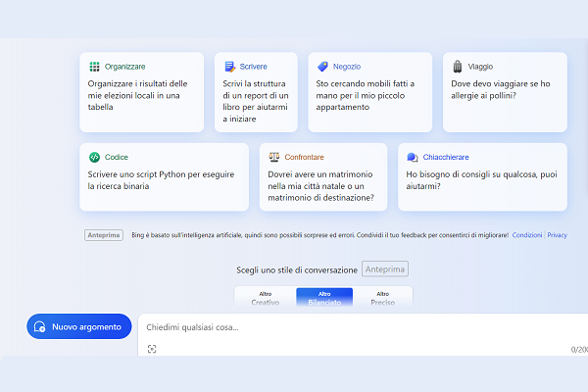This screenshot has height=392, width=588.
Task: Select the Creativo conversation style
Action: [266, 297]
